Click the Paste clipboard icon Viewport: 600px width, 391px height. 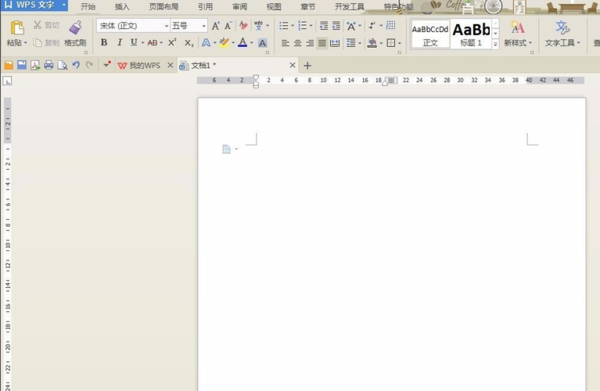17,28
